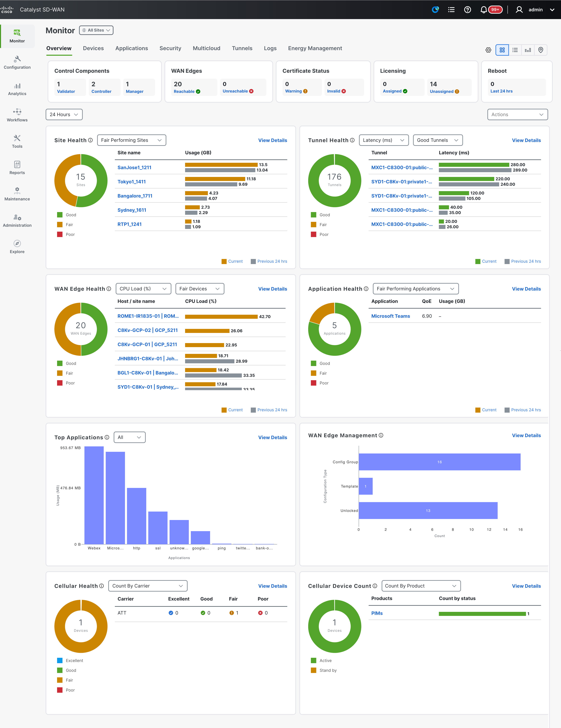The height and width of the screenshot is (728, 561).
Task: Click the Cellular Health info icon
Action: (x=101, y=586)
